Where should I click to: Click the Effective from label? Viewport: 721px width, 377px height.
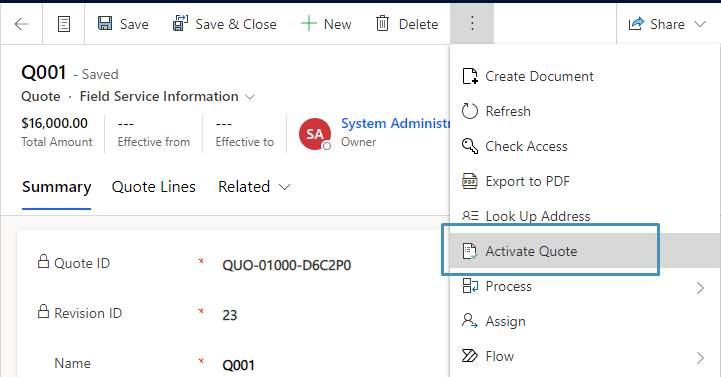pos(154,142)
